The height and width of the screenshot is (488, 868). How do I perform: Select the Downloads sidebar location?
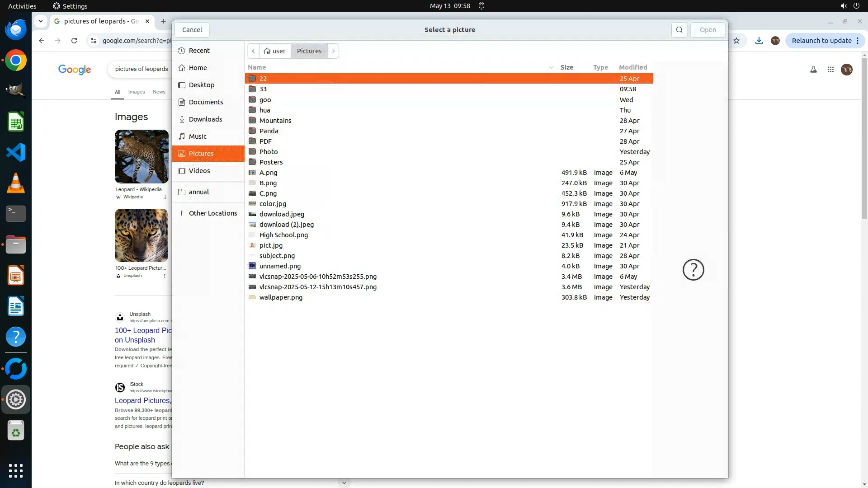tap(205, 119)
